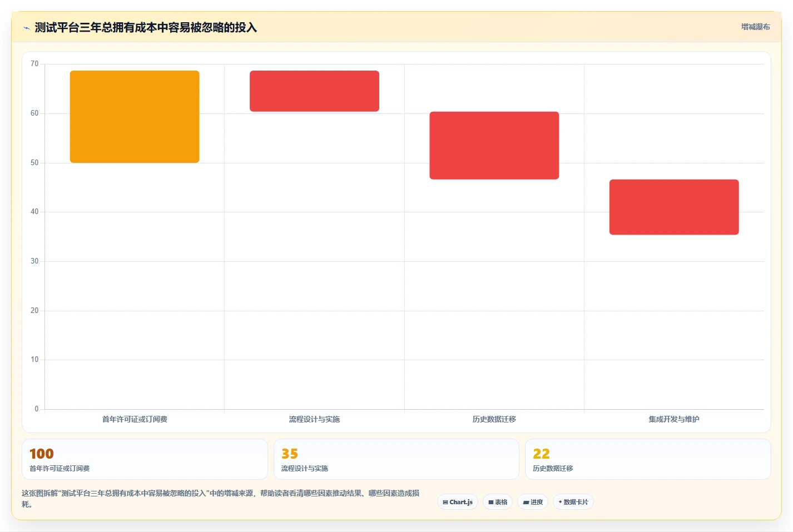793x532 pixels.
Task: Click the description paragraph starting 这张图拆解
Action: pyautogui.click(x=221, y=499)
